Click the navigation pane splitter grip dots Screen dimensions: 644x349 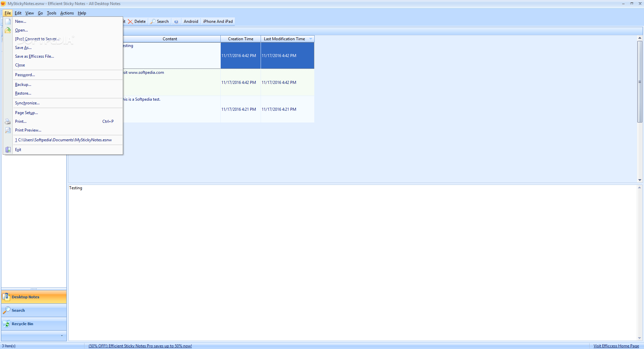[34, 289]
